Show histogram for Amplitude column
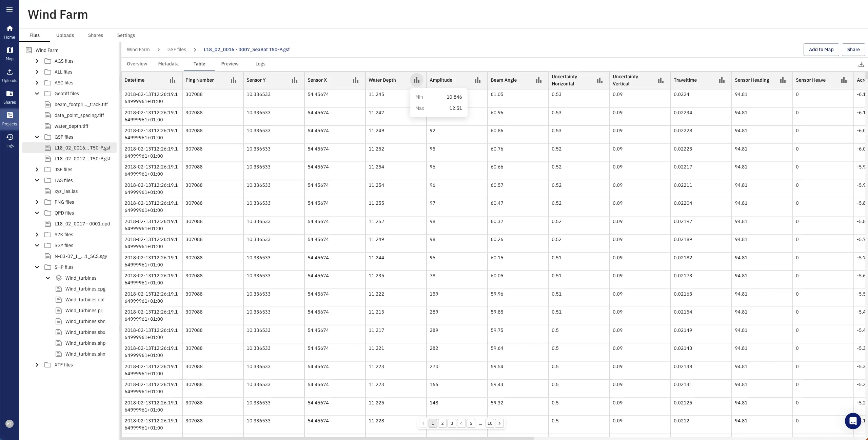This screenshot has height=440, width=868. pyautogui.click(x=478, y=80)
